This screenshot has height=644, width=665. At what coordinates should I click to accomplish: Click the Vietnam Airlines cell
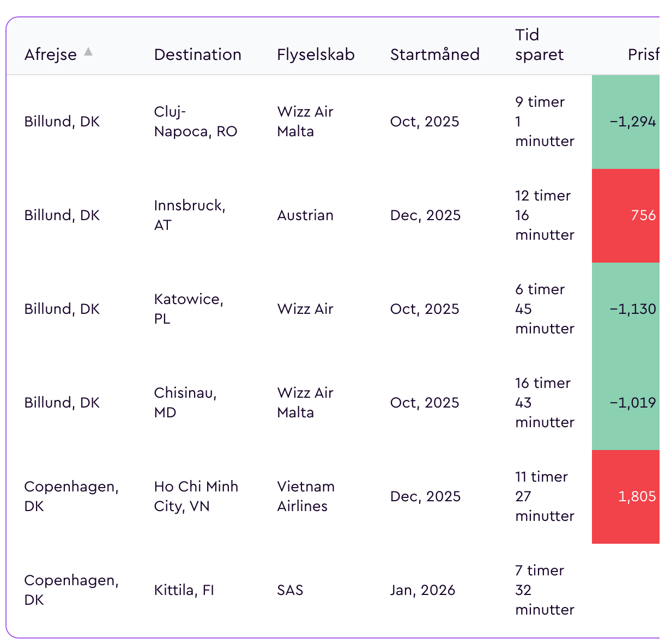[305, 496]
